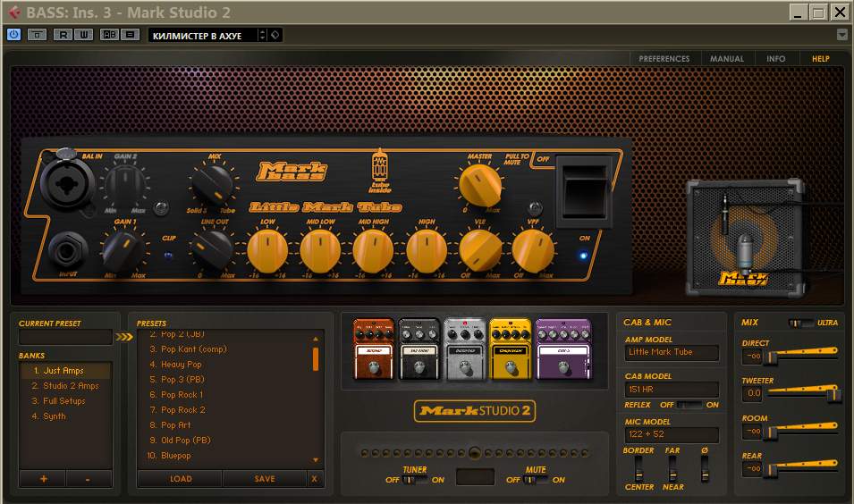Click the VPF filter knob
The width and height of the screenshot is (854, 504).
point(533,250)
